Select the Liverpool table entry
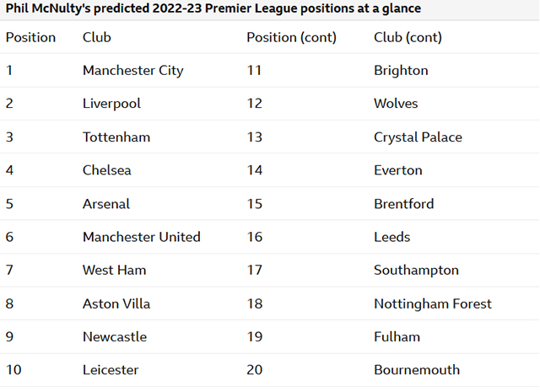This screenshot has width=540, height=392. (x=111, y=104)
